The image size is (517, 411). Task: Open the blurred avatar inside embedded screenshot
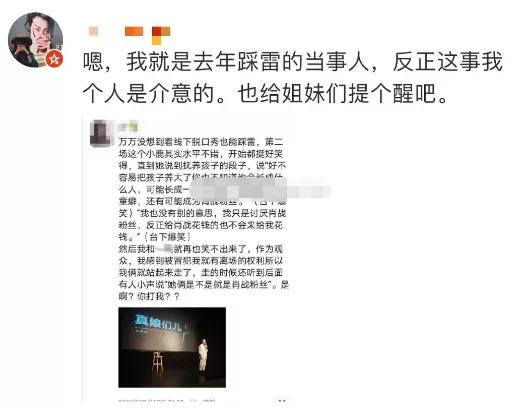100,133
